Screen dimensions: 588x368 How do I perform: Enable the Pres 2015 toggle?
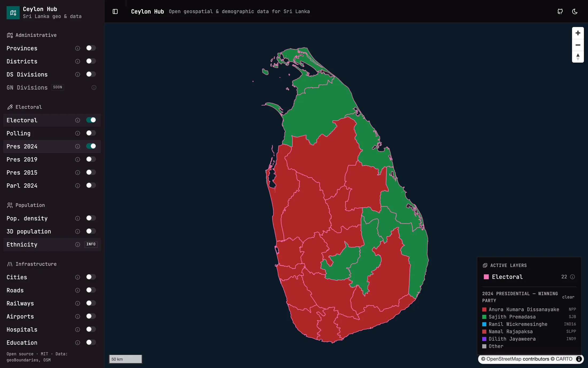pyautogui.click(x=91, y=172)
